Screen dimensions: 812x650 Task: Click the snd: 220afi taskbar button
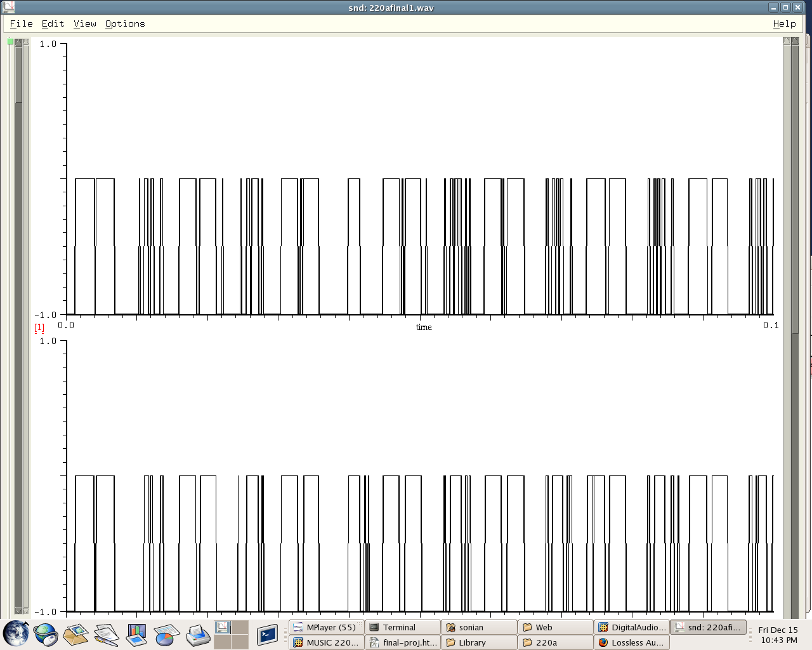(708, 627)
